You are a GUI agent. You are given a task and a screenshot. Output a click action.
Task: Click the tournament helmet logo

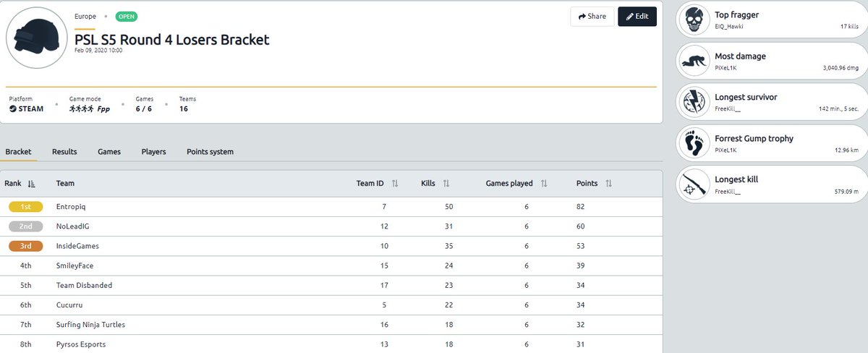click(37, 38)
